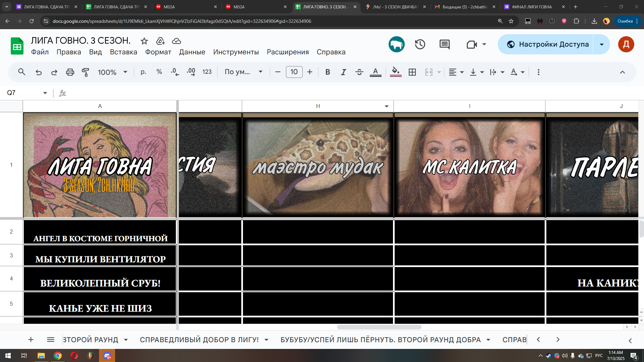
Task: Toggle bold formatting
Action: pos(328,72)
